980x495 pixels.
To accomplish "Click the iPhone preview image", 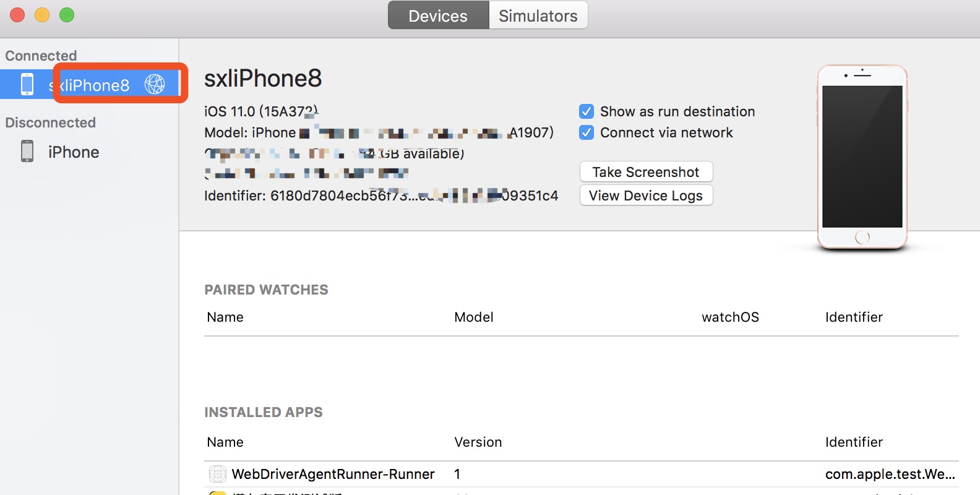I will point(862,157).
